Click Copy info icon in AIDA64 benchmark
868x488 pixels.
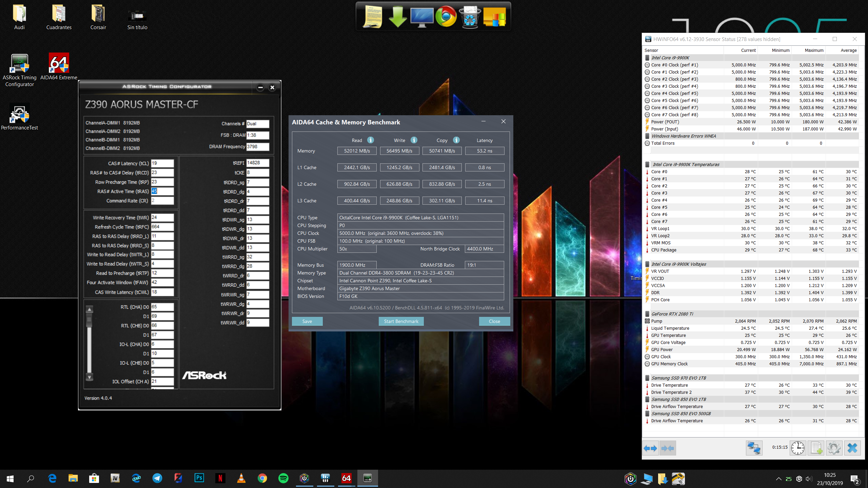tap(456, 140)
